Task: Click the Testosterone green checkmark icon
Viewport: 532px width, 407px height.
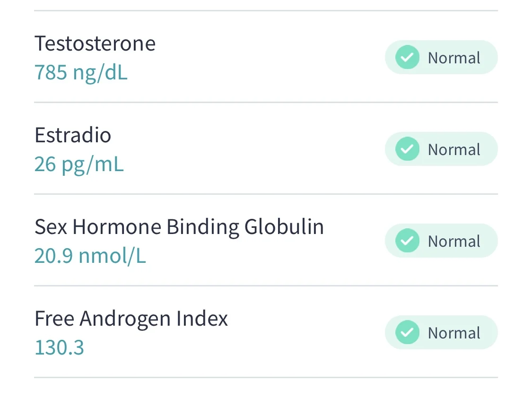Action: tap(407, 58)
